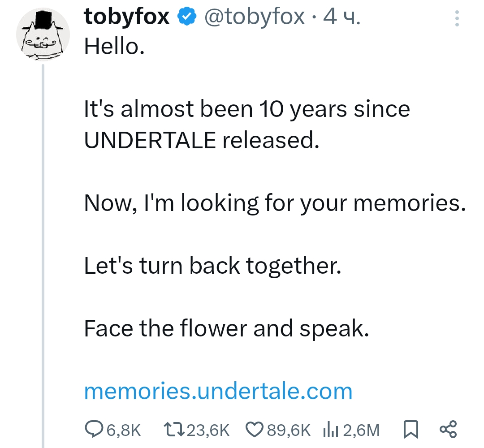
Task: Open the three-dot more options menu
Action: click(457, 19)
